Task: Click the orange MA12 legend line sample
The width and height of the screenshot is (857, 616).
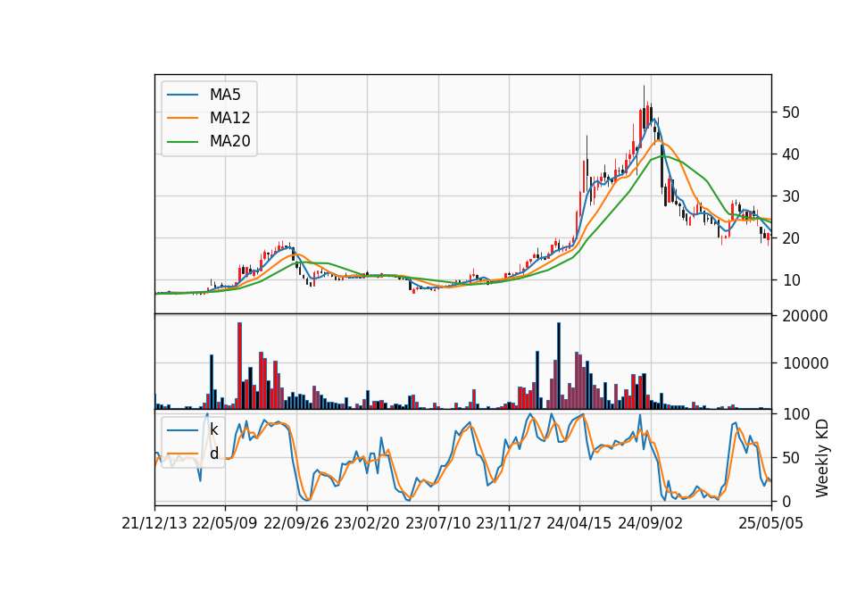Action: (182, 118)
